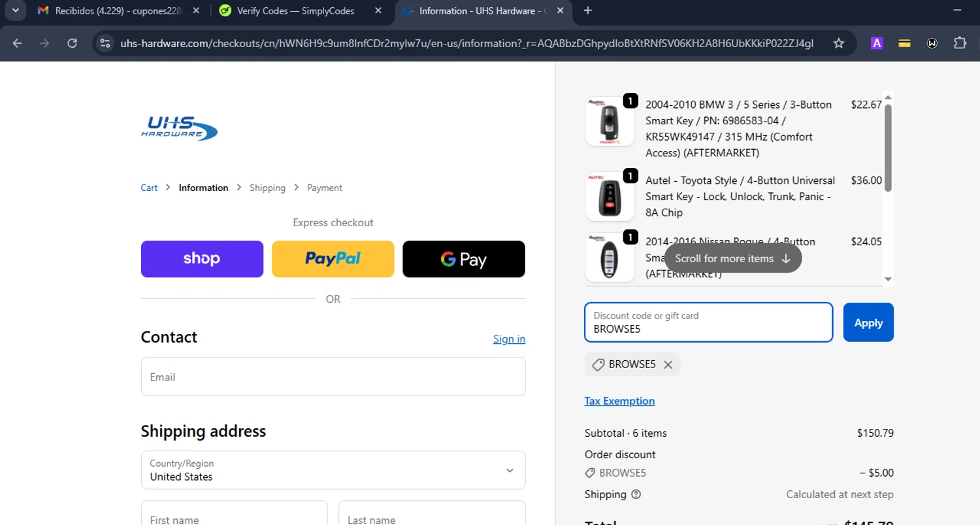Screen dimensions: 980x525
Task: Click the First name field
Action: pyautogui.click(x=234, y=513)
